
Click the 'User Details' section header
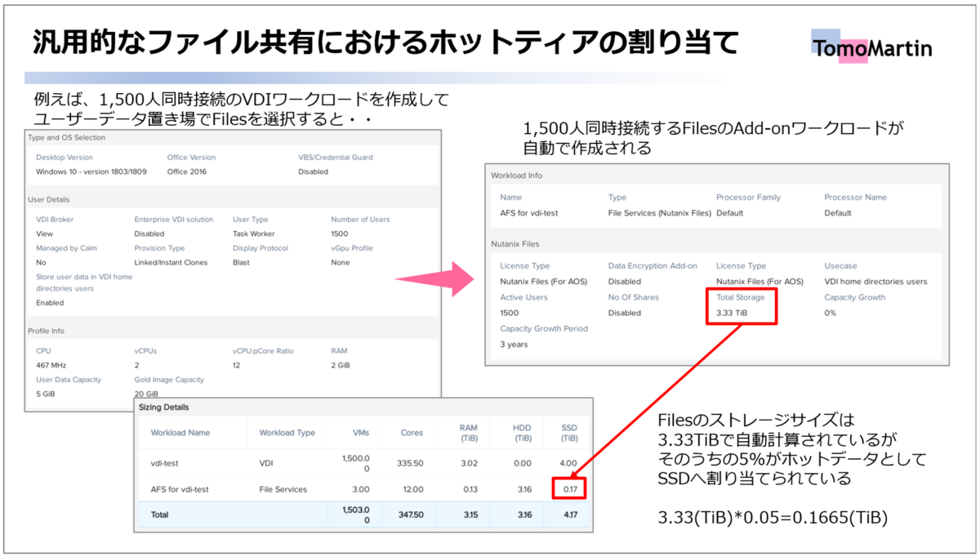(49, 199)
